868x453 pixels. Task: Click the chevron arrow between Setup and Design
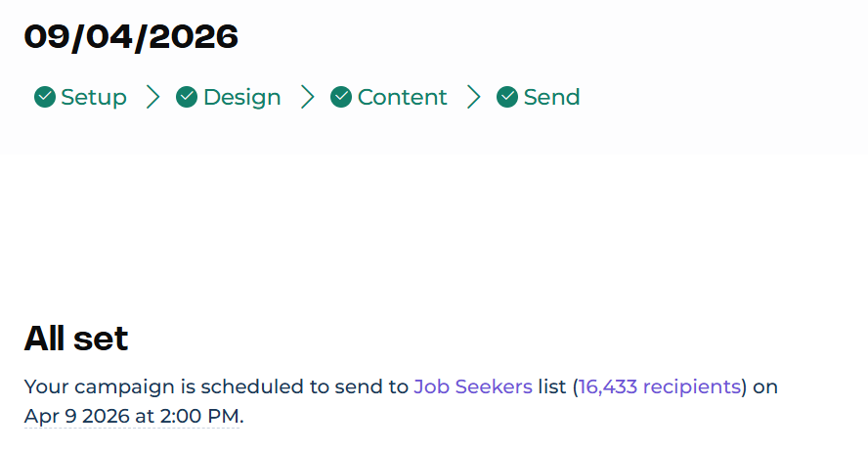click(152, 97)
